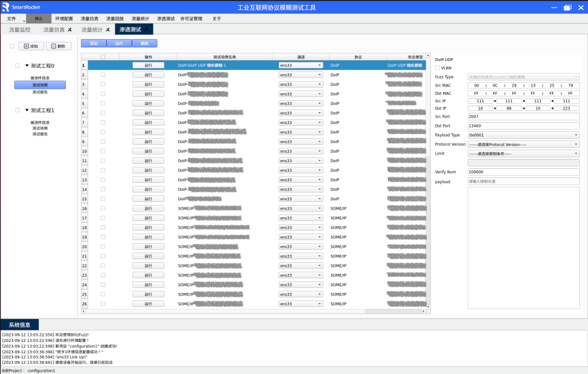Click 运行 button in row 2

[148, 75]
